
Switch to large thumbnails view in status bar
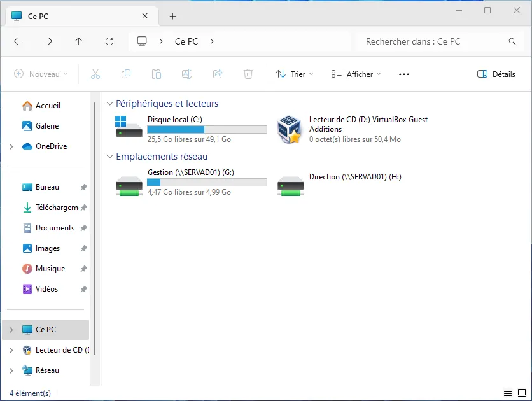pyautogui.click(x=521, y=393)
